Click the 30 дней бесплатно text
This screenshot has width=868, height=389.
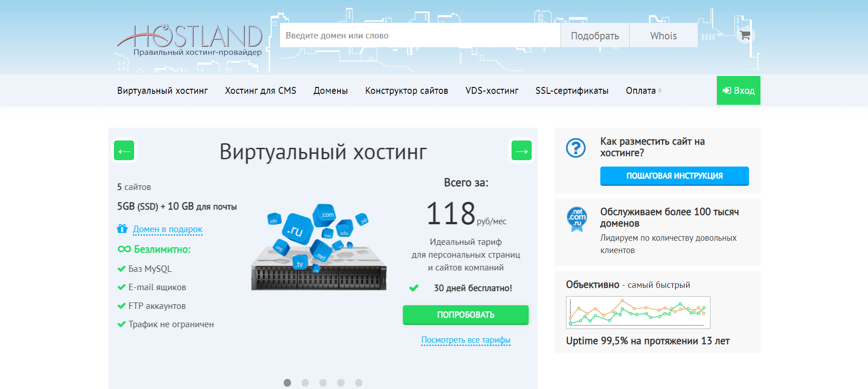473,288
